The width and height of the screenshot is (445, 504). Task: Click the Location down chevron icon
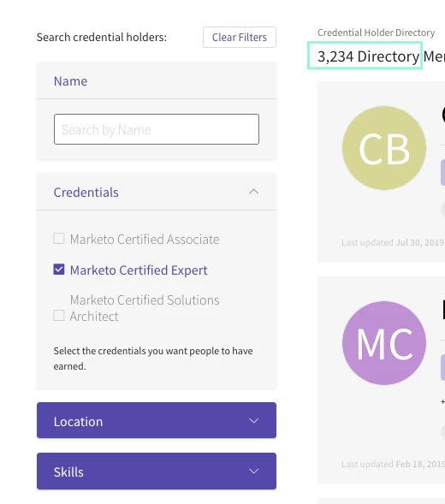253,421
